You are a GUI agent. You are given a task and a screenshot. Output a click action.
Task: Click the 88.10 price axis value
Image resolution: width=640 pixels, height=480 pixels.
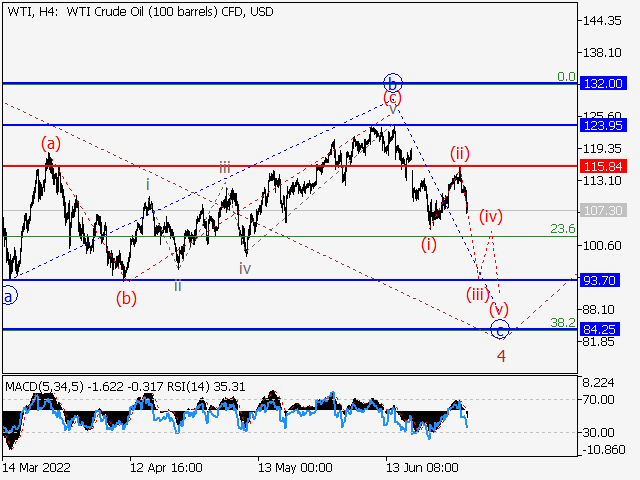point(599,310)
